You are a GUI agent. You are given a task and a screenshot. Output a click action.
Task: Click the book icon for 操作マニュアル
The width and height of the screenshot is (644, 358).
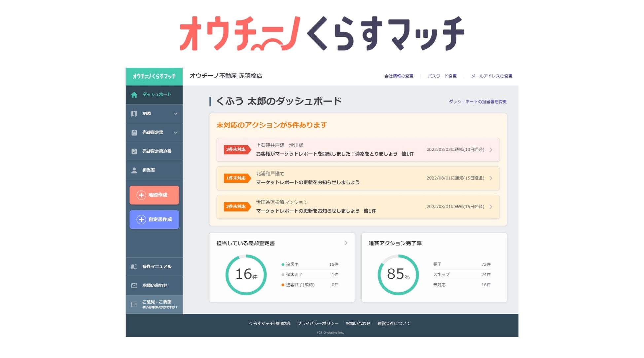[134, 267]
